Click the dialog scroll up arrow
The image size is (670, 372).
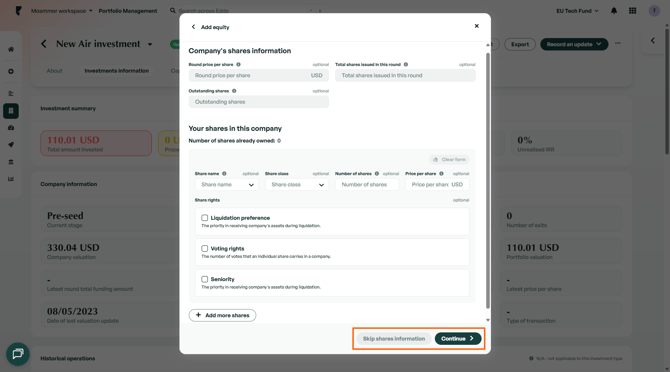pyautogui.click(x=488, y=45)
